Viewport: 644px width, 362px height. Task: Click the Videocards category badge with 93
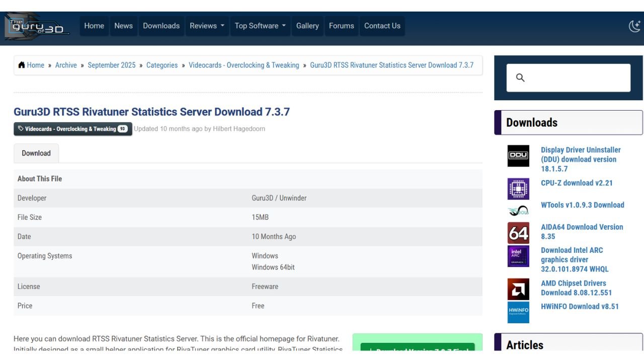click(x=73, y=129)
